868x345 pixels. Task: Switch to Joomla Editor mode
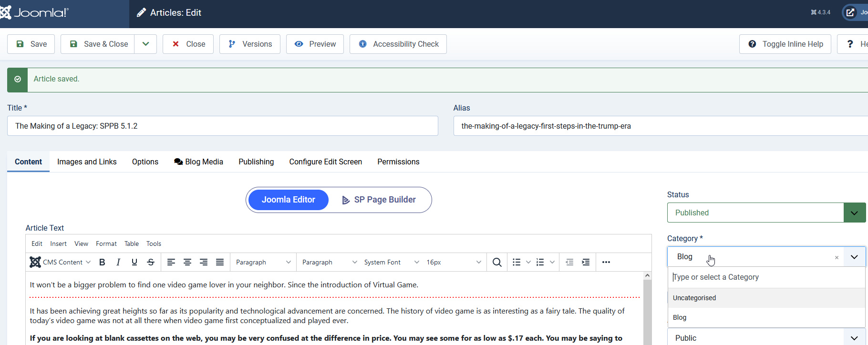pos(288,200)
